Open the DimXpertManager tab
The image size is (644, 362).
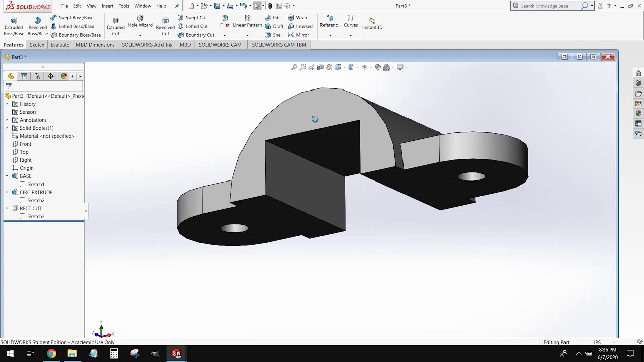pos(50,76)
